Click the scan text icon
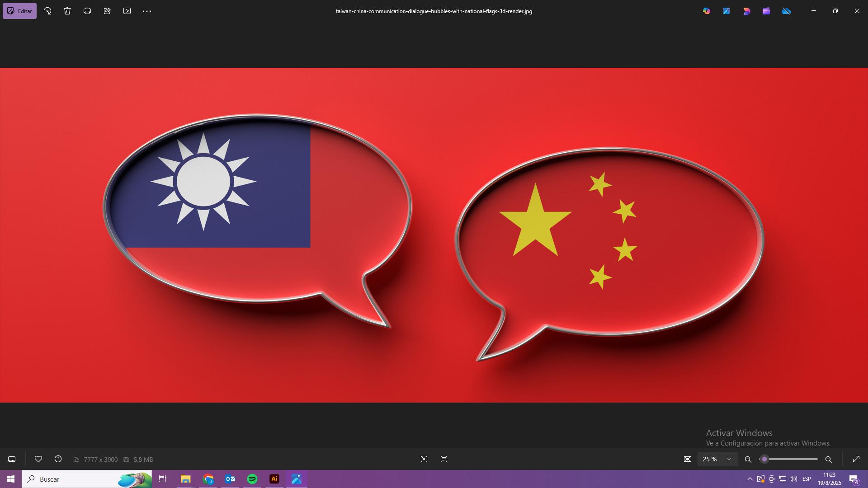This screenshot has height=488, width=868. coord(444,459)
